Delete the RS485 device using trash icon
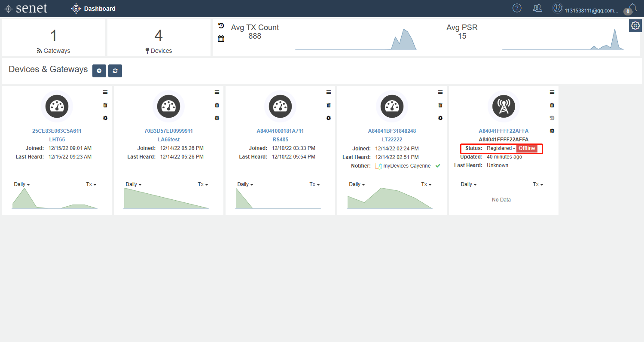The height and width of the screenshot is (342, 644). [329, 105]
